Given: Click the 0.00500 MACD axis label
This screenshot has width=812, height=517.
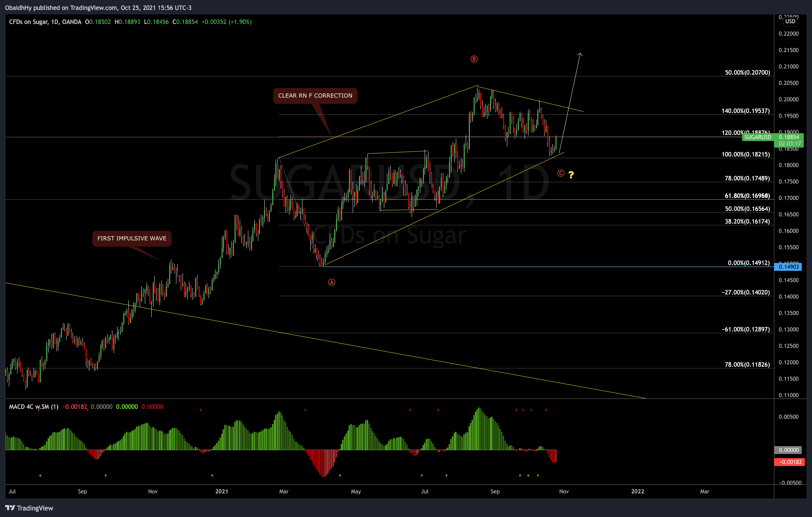Looking at the screenshot, I should [788, 417].
